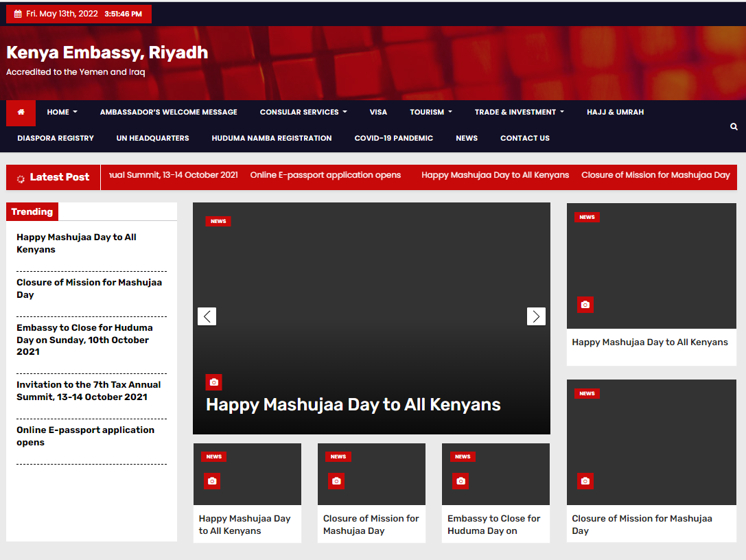Open Huduma Namba Registration page

coord(272,139)
